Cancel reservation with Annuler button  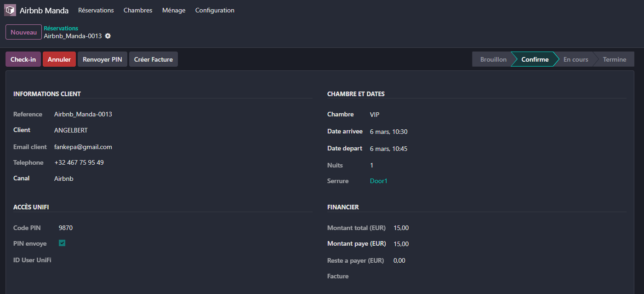coord(59,59)
